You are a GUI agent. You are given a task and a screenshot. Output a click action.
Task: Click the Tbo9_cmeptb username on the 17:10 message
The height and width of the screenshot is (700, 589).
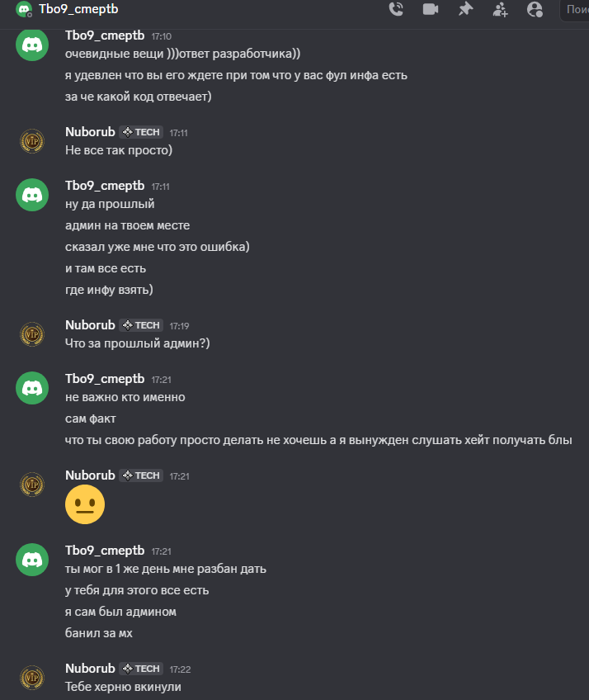[105, 35]
